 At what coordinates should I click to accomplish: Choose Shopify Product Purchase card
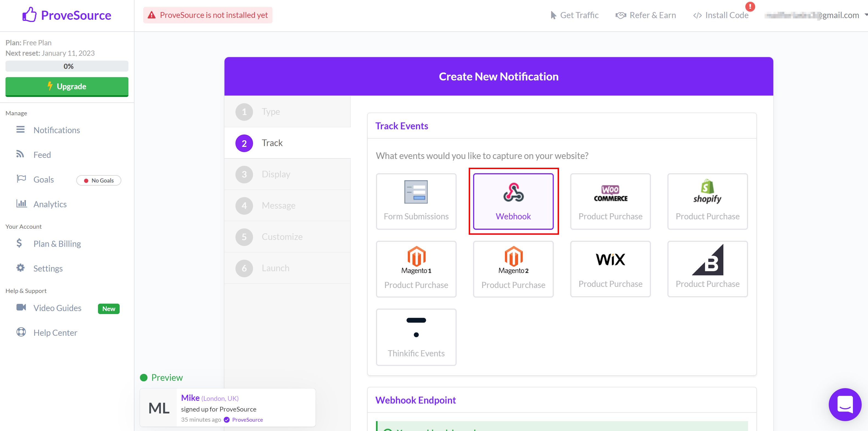[708, 201]
